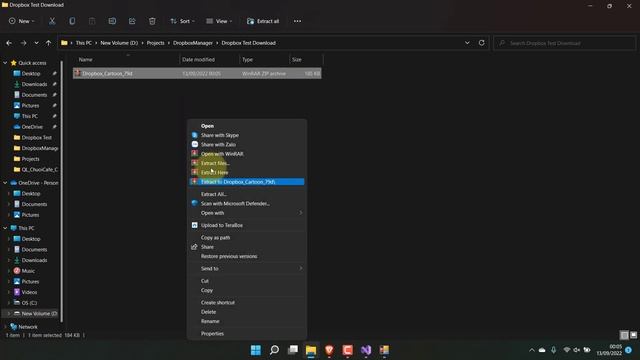Open the See more ellipsis menu

click(298, 21)
